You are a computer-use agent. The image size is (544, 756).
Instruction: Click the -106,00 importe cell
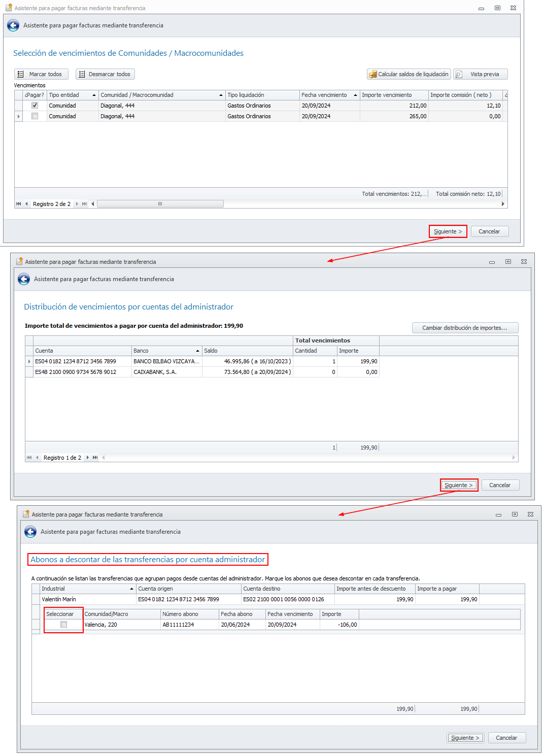pyautogui.click(x=339, y=625)
